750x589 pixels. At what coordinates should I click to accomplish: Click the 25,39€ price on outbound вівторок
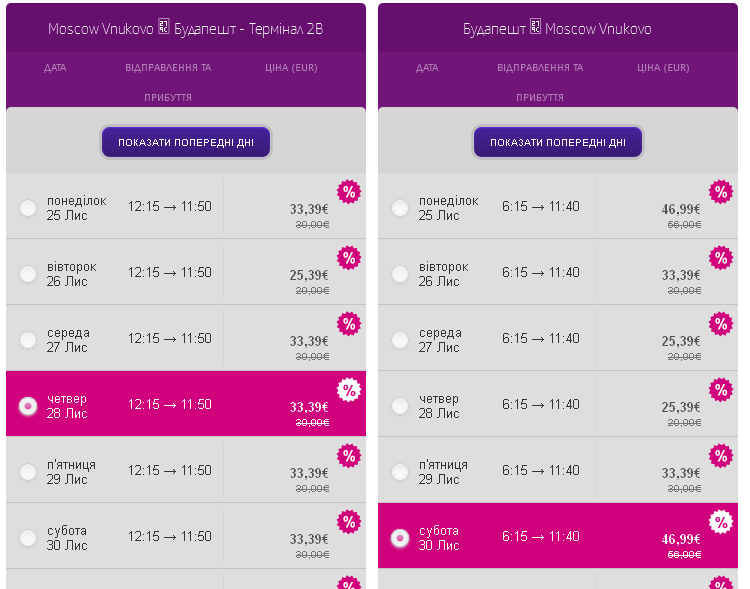click(x=309, y=275)
